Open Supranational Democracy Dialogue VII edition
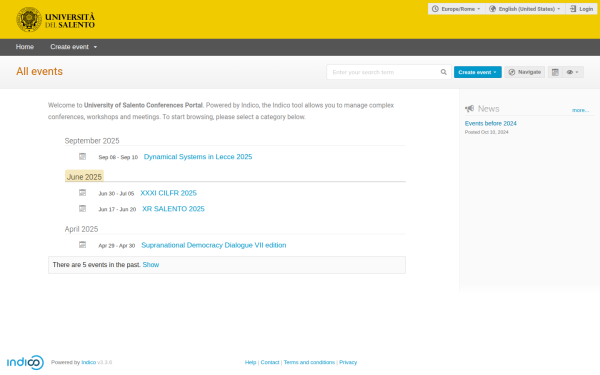Viewport: 600px width, 375px height. 214,245
